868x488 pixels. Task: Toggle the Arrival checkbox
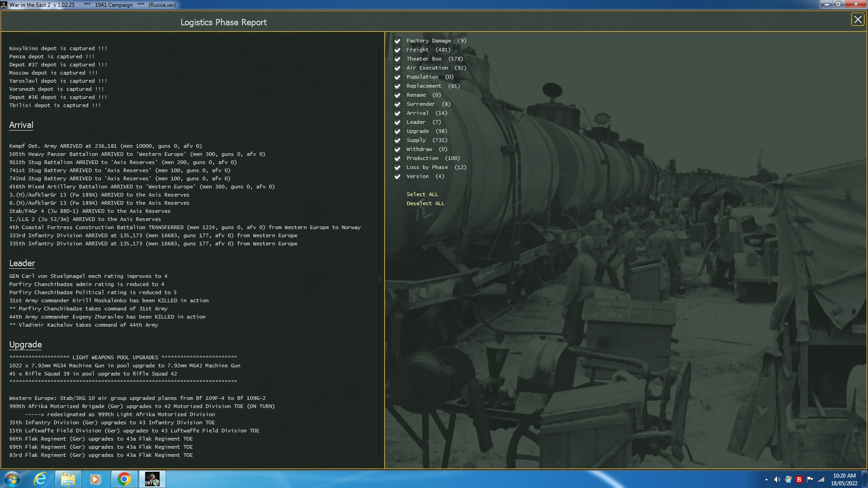point(397,113)
